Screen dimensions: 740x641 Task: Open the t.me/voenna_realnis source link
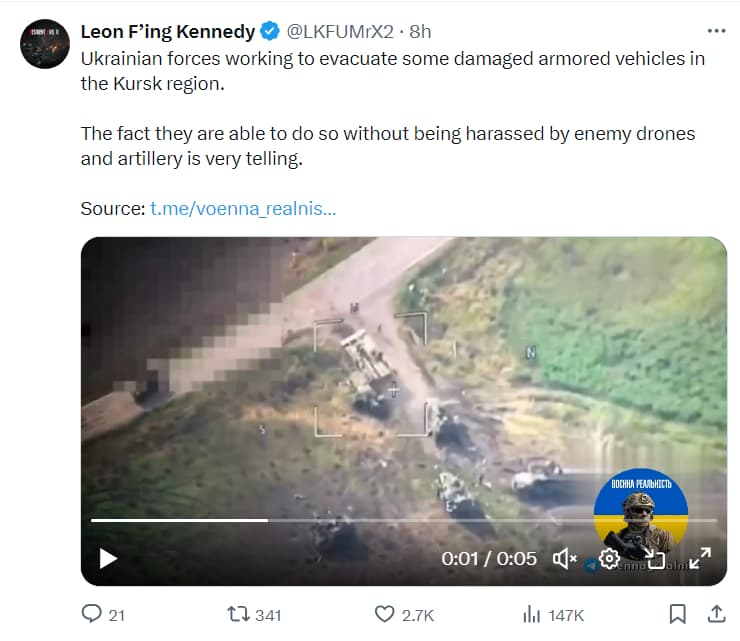(243, 209)
